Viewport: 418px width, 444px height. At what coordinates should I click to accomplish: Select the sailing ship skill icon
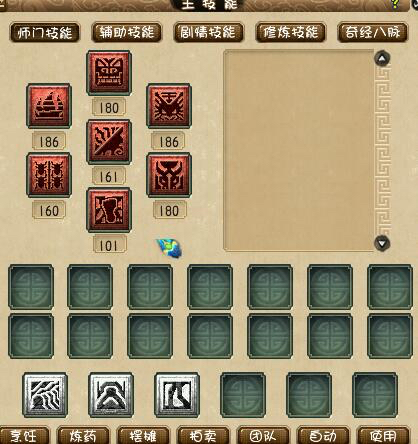[x=49, y=106]
